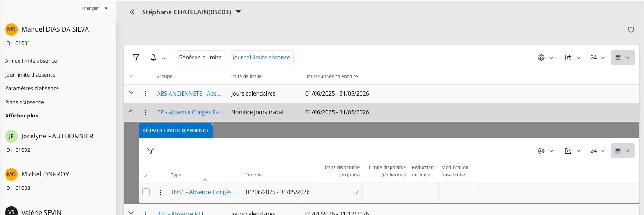The image size is (644, 215).
Task: Open the Stéphane CHATELAIN employee dropdown
Action: tap(239, 12)
